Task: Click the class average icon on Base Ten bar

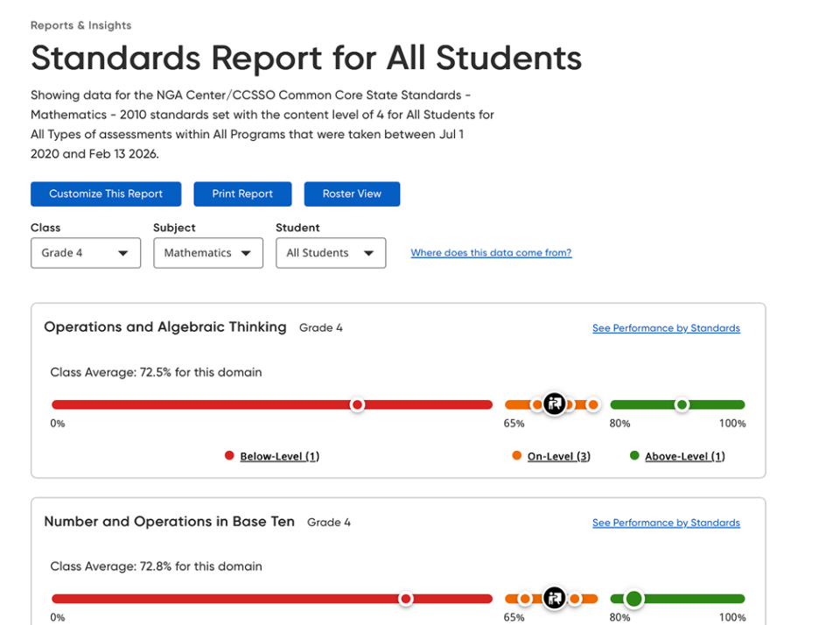Action: [x=555, y=598]
